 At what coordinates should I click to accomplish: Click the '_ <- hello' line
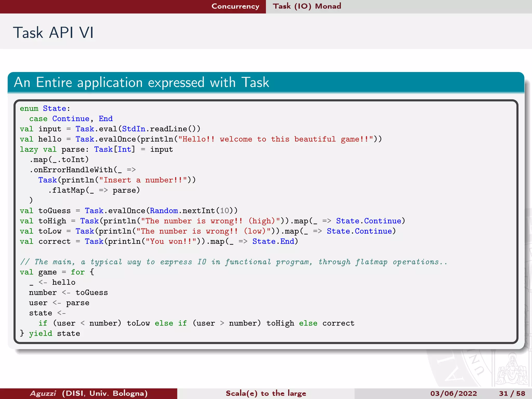[x=52, y=282]
